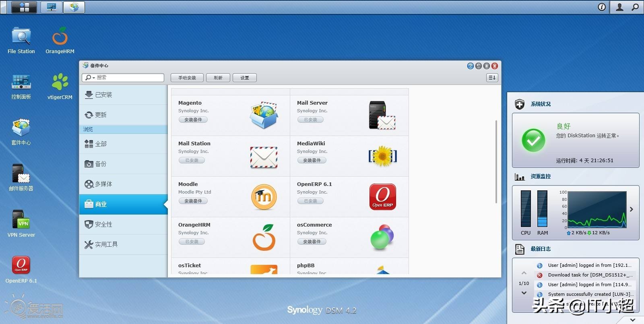Collapse the widget panel at bottom

tap(633, 320)
